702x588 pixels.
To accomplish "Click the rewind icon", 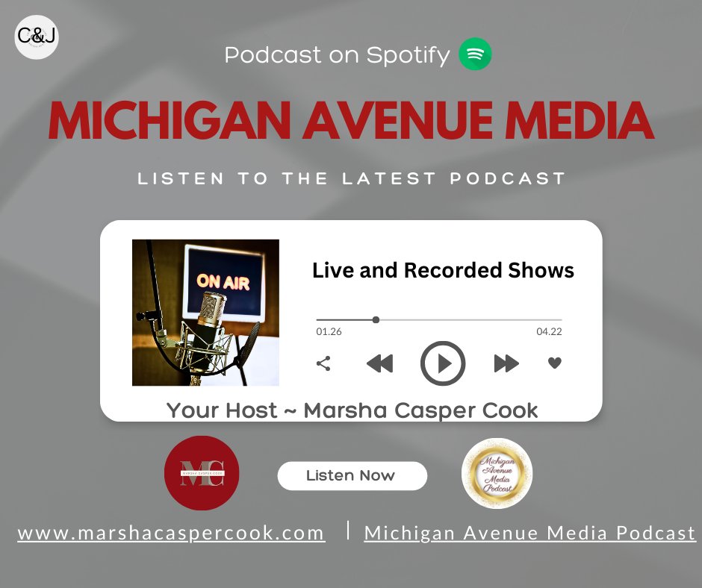I will coord(380,363).
